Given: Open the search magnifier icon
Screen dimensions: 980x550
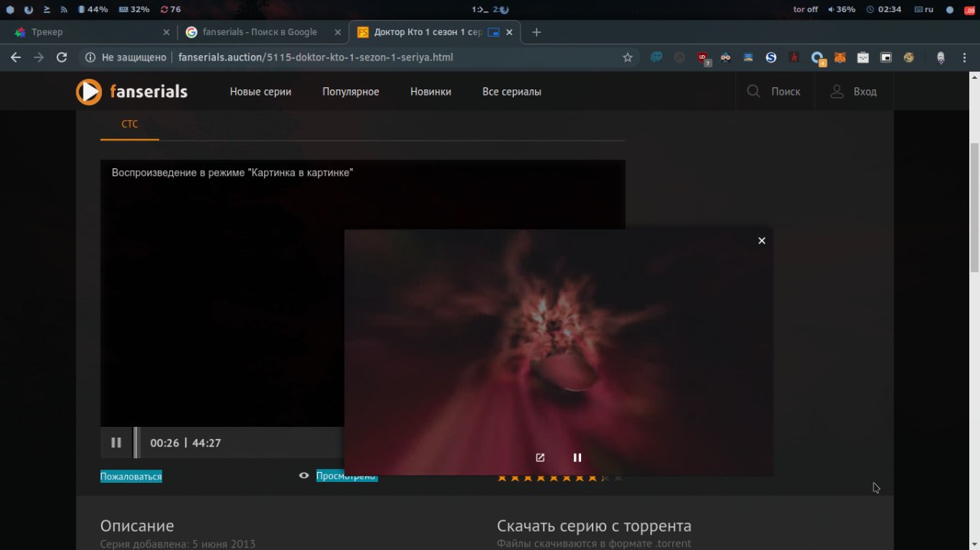Looking at the screenshot, I should tap(753, 91).
